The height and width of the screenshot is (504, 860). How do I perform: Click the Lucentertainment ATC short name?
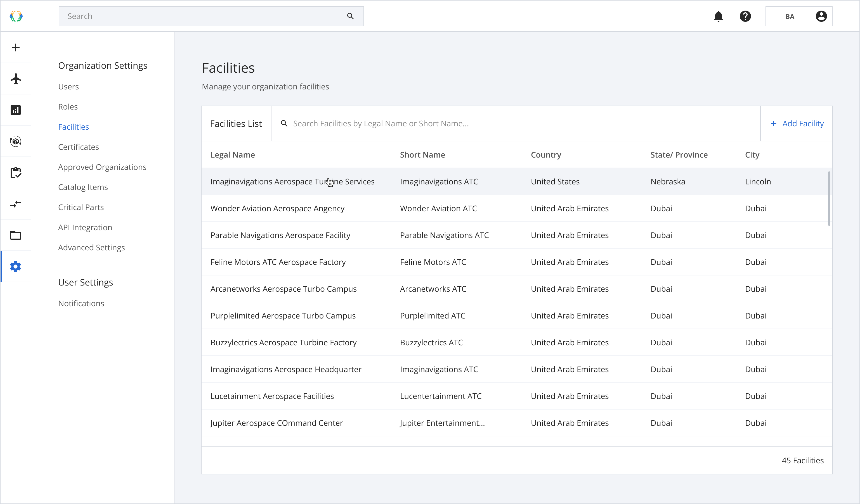[x=441, y=396]
